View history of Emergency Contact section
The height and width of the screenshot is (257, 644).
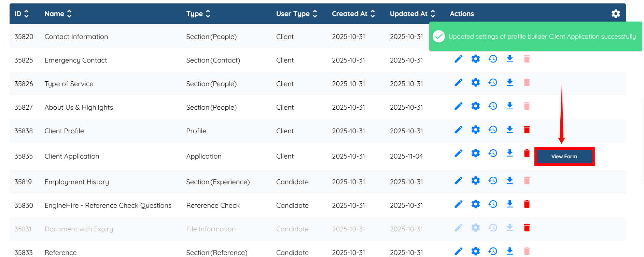tap(492, 59)
